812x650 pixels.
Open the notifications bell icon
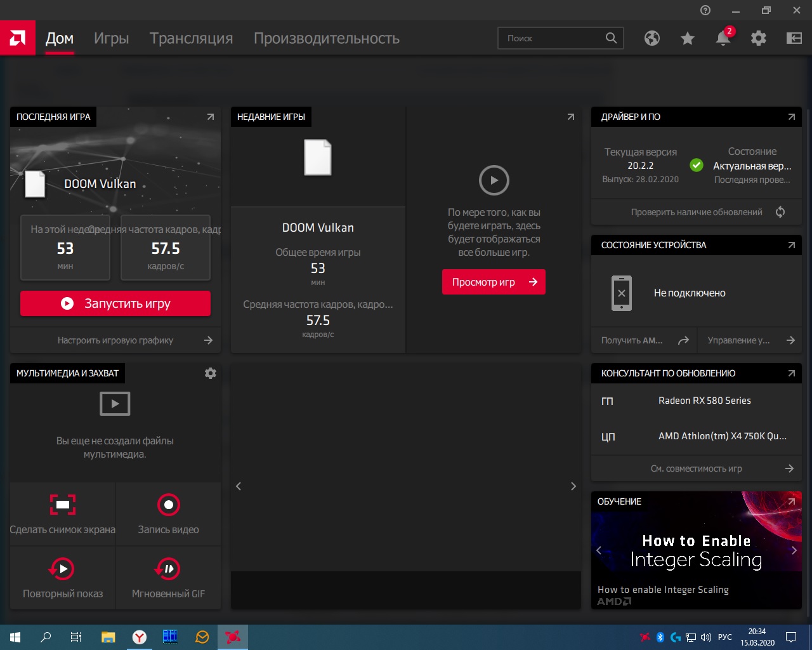pos(723,39)
